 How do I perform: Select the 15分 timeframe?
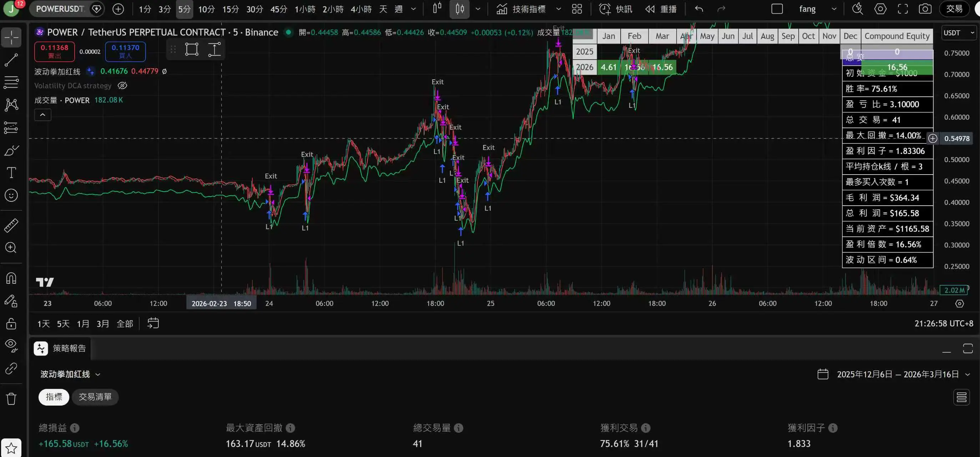231,9
